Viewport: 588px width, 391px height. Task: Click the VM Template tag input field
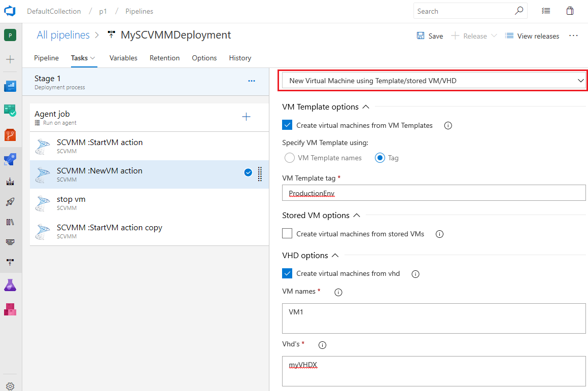point(434,193)
